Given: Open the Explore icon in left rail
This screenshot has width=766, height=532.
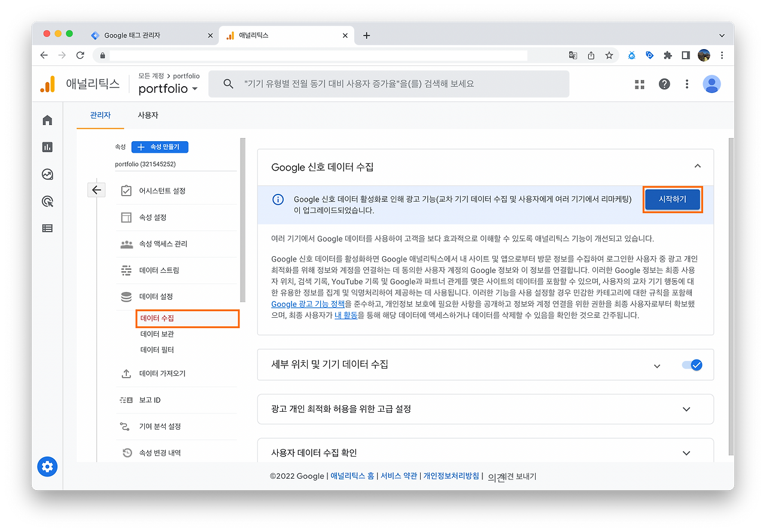Looking at the screenshot, I should click(x=47, y=174).
